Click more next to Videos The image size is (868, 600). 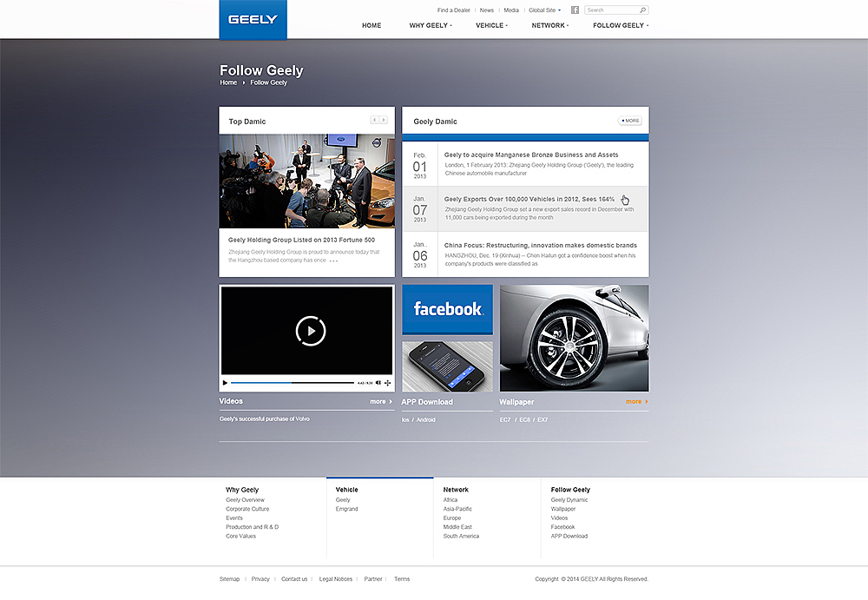click(381, 402)
